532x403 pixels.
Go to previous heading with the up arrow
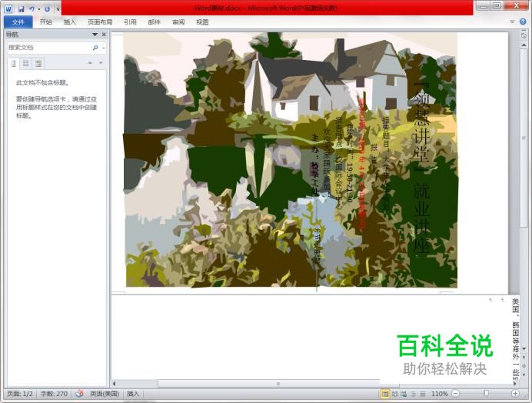[x=90, y=63]
